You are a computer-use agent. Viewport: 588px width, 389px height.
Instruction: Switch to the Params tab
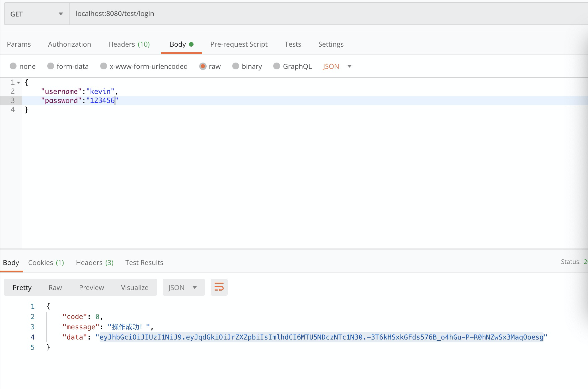[x=19, y=44]
